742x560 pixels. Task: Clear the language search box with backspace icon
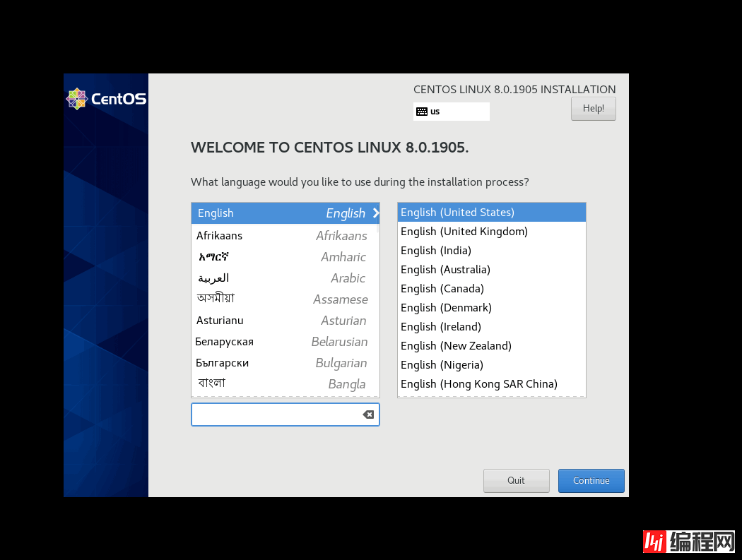(x=368, y=415)
